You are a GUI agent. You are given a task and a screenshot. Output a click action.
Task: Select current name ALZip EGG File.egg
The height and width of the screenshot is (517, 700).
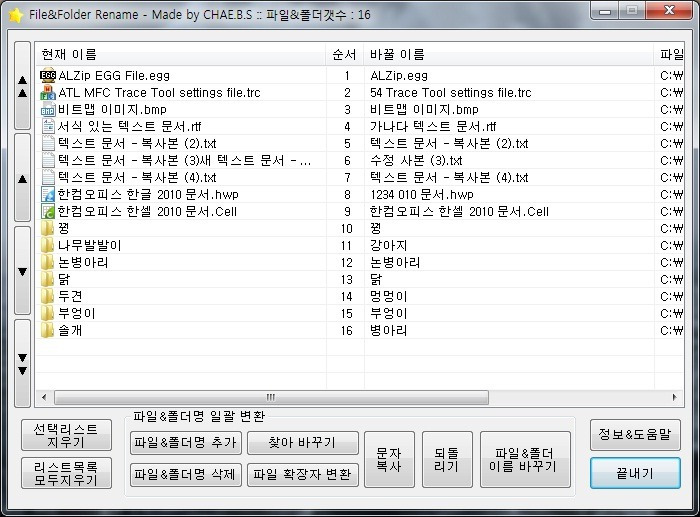click(114, 76)
